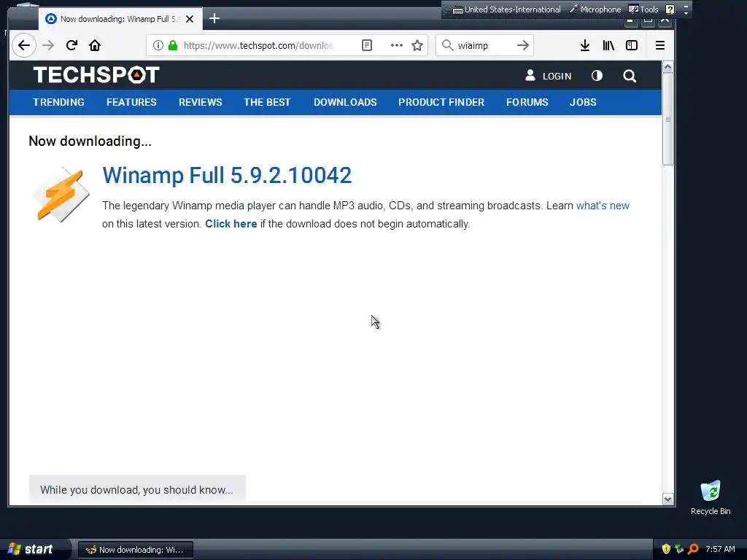Show site information icon in address bar
This screenshot has height=560, width=747.
click(x=158, y=45)
